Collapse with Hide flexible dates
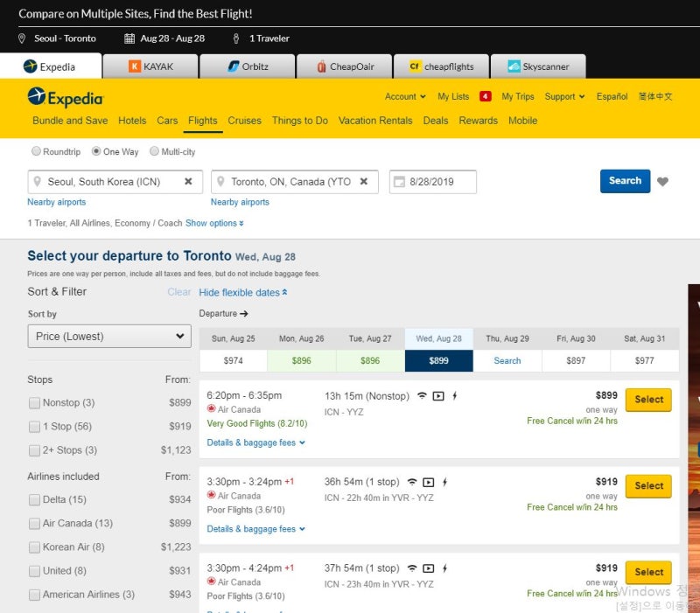 click(x=243, y=293)
